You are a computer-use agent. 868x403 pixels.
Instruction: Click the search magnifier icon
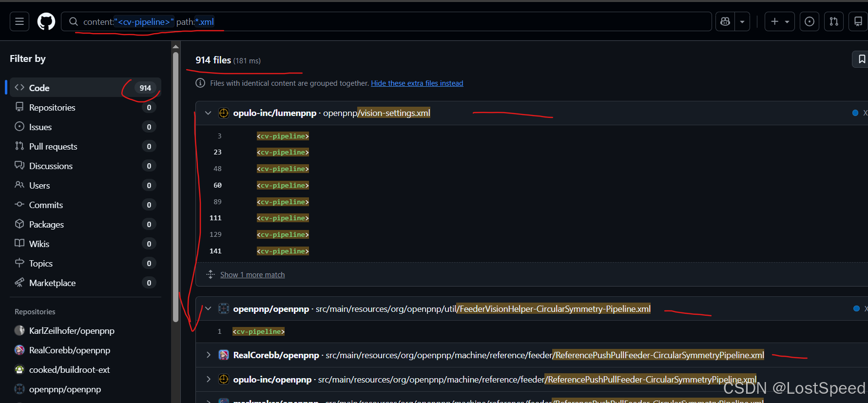coord(74,21)
